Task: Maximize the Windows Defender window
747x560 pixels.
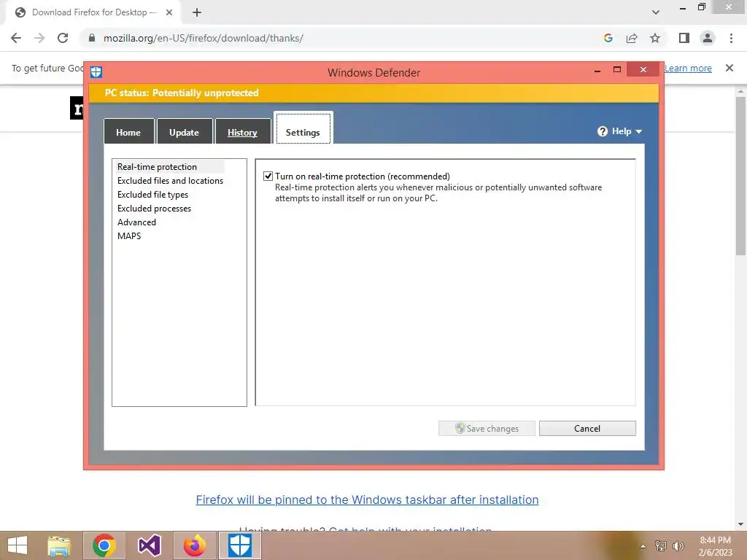Action: coord(617,69)
